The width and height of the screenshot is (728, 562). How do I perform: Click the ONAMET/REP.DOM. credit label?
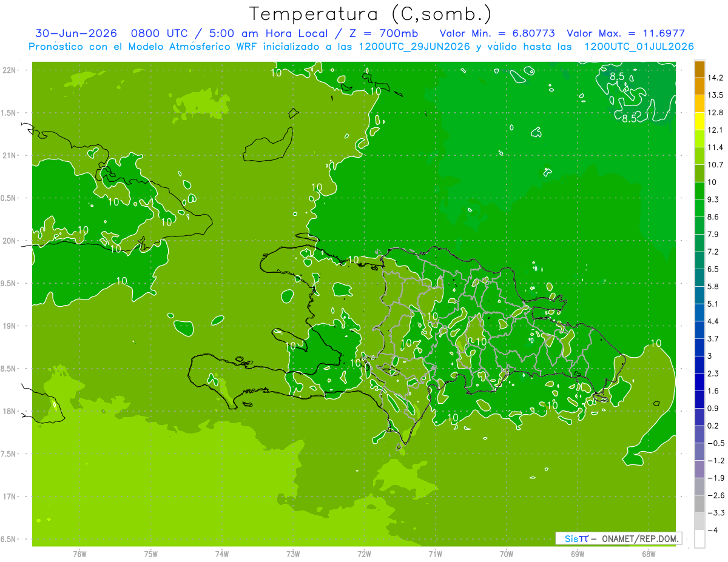[x=640, y=538]
